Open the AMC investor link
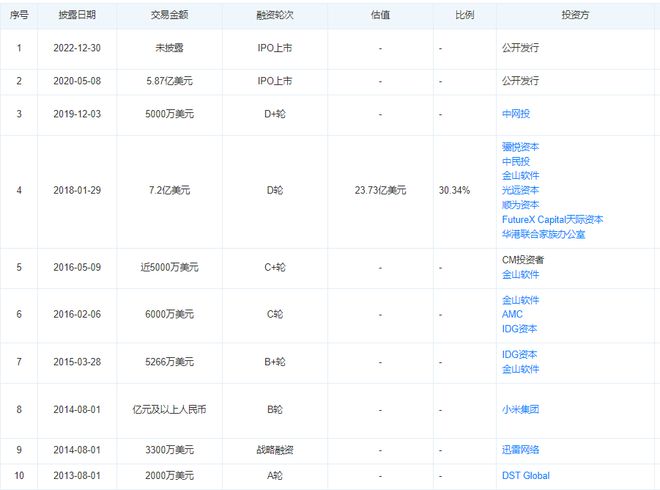Image resolution: width=660 pixels, height=490 pixels. coord(512,314)
